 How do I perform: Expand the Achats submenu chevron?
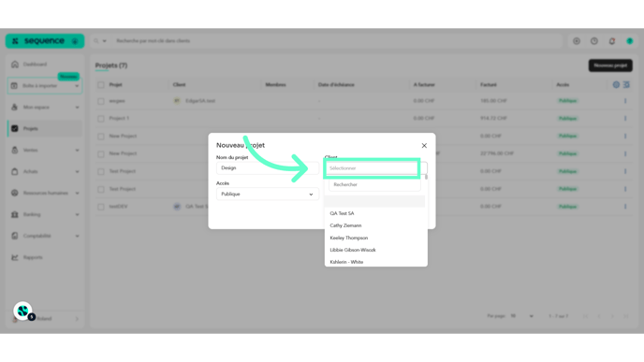pos(77,171)
